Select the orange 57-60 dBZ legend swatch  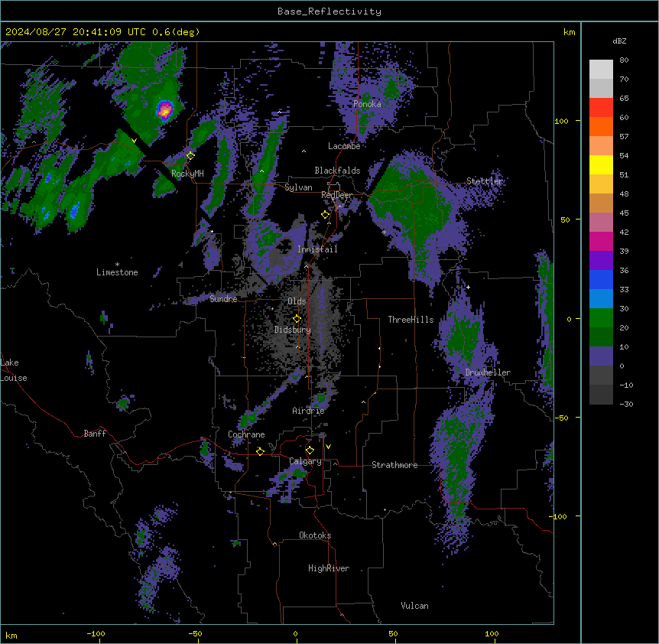coord(601,126)
